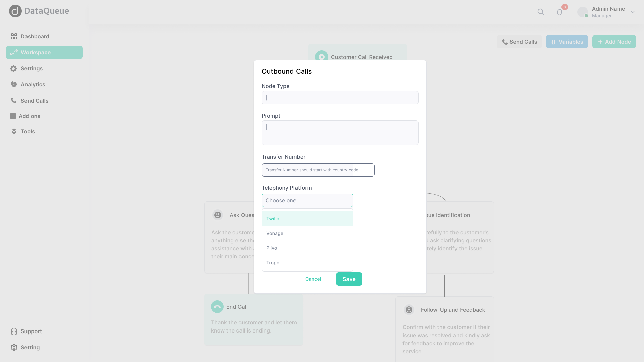644x362 pixels.
Task: Open search with the magnifier icon
Action: tap(541, 12)
